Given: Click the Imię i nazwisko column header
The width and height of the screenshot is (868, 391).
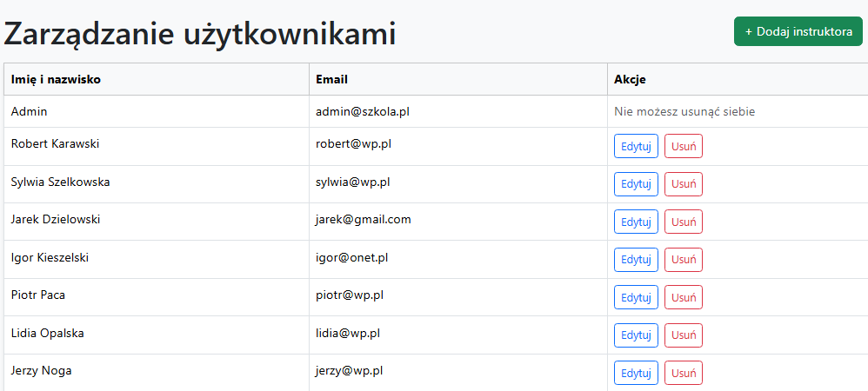Looking at the screenshot, I should point(56,79).
